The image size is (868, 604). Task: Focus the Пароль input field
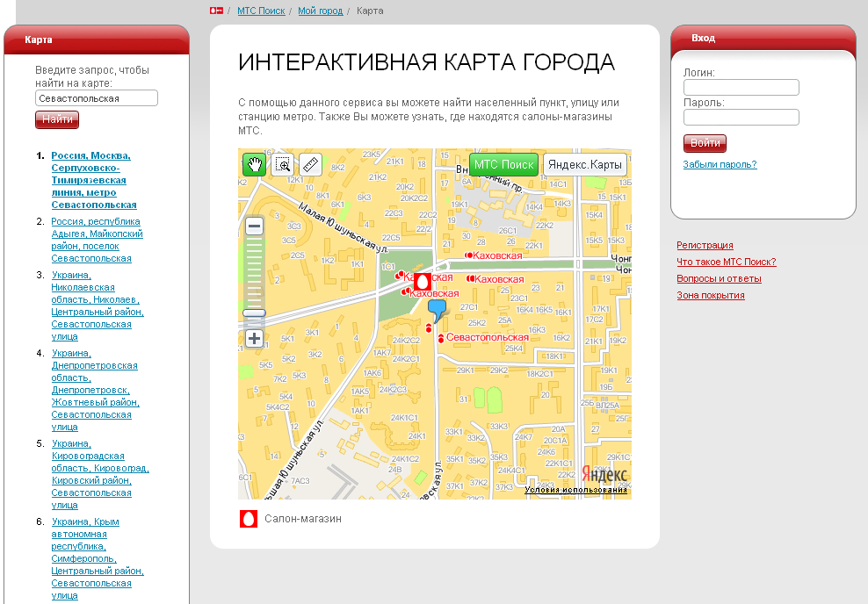[741, 118]
